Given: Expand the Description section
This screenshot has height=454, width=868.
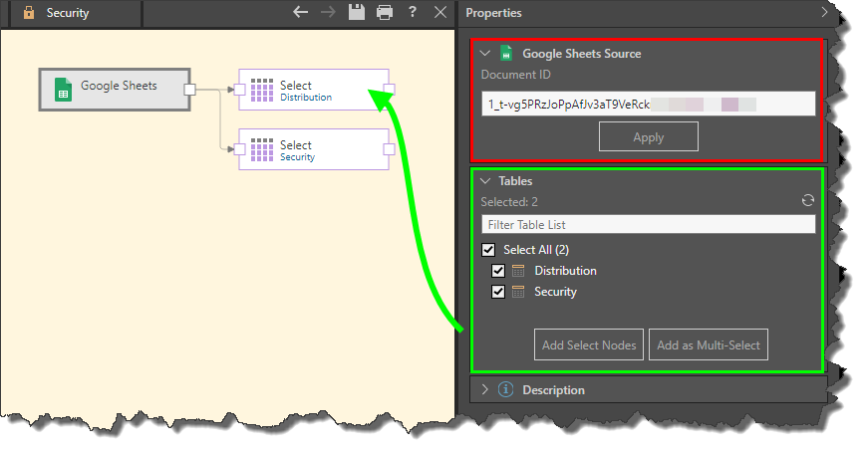Looking at the screenshot, I should click(485, 389).
